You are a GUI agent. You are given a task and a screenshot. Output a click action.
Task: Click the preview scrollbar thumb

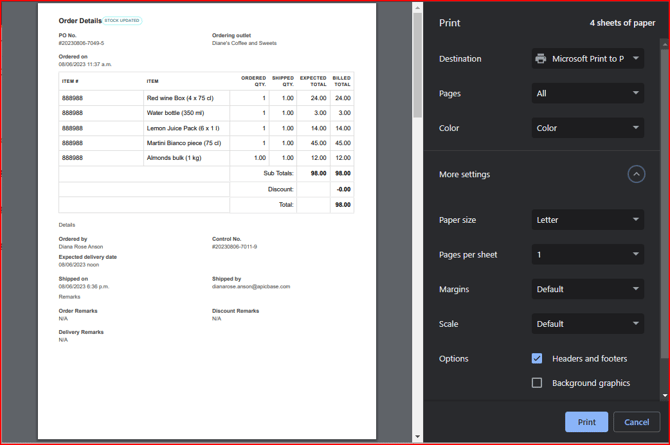(x=417, y=65)
